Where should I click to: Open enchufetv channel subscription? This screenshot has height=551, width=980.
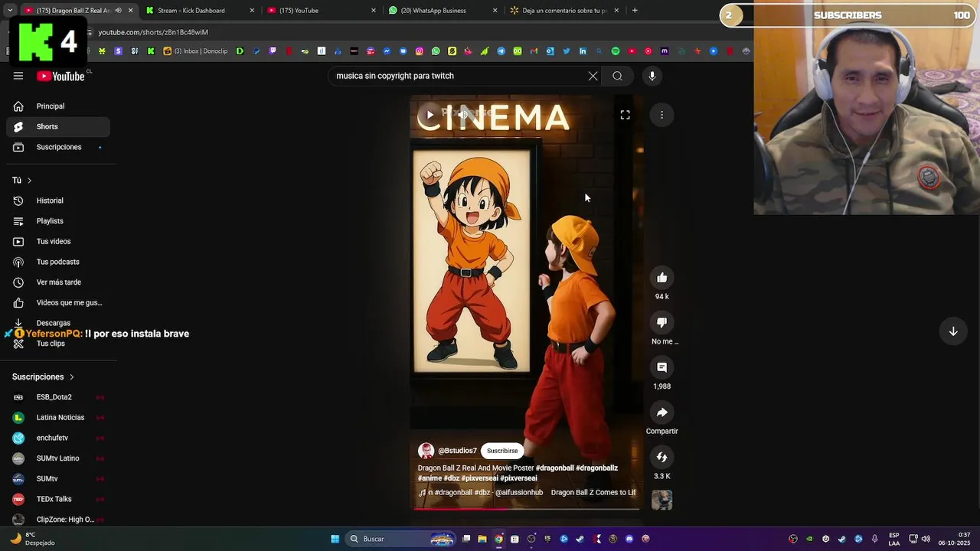point(58,438)
